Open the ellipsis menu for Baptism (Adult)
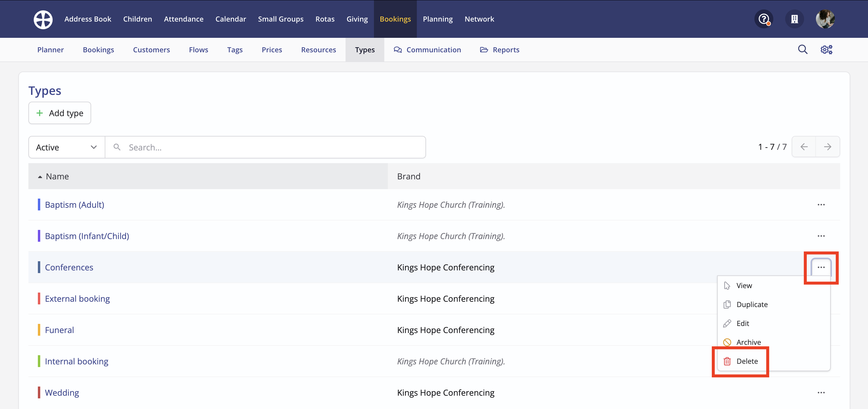 (x=821, y=205)
